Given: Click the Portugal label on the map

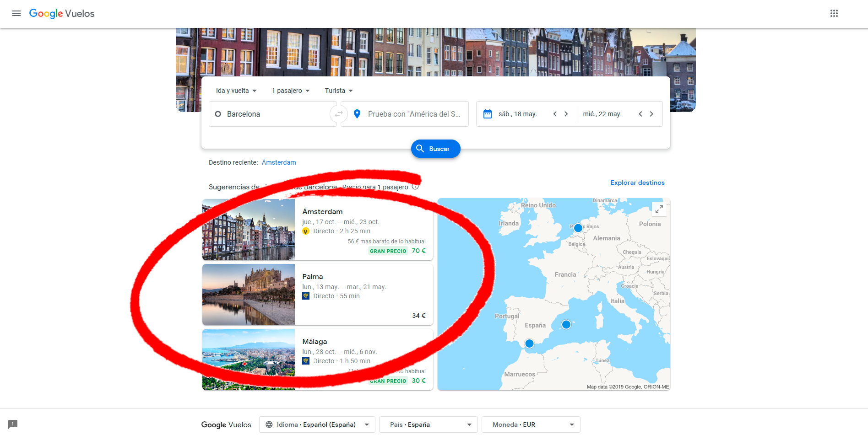Looking at the screenshot, I should [x=507, y=316].
